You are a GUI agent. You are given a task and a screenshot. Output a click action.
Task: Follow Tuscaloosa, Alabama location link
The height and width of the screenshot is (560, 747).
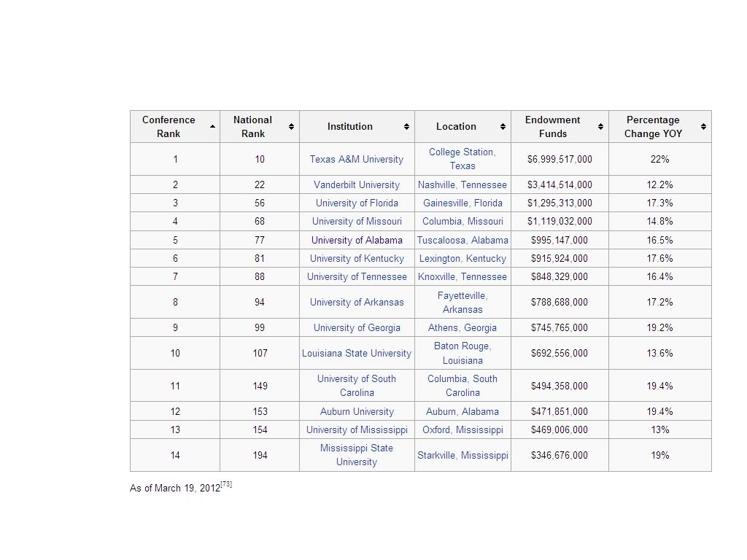462,241
